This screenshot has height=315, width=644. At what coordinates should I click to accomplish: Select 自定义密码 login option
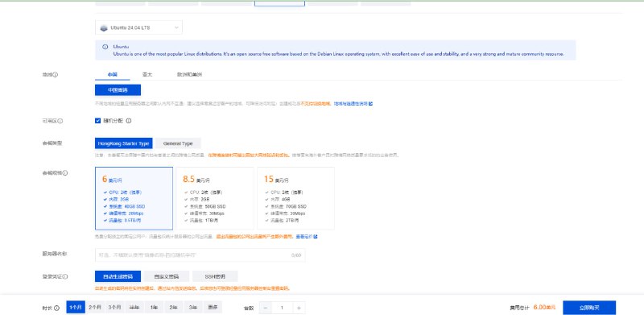coord(167,276)
